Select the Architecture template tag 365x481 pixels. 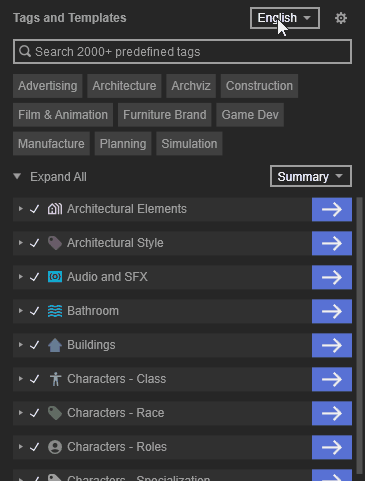coord(124,86)
